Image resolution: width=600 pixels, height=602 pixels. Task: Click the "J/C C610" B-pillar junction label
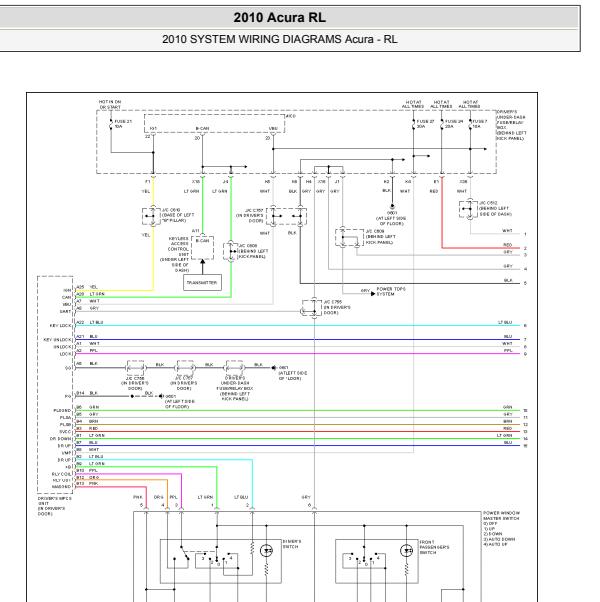point(178,215)
